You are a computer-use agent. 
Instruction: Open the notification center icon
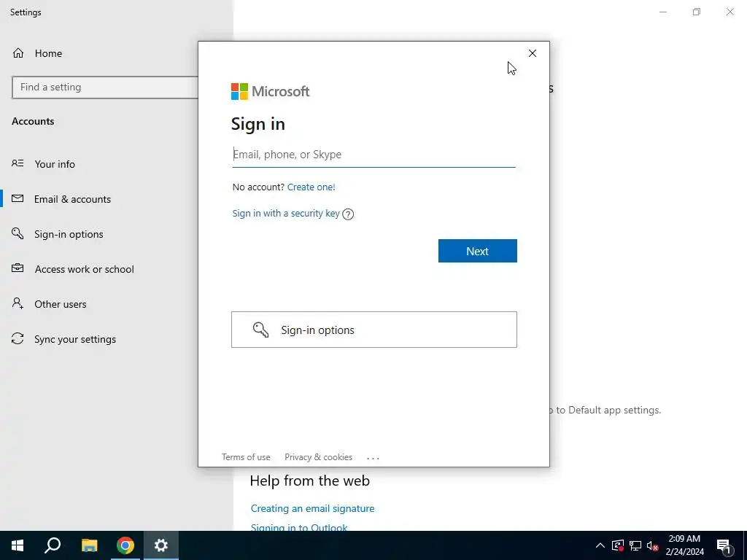coord(724,547)
